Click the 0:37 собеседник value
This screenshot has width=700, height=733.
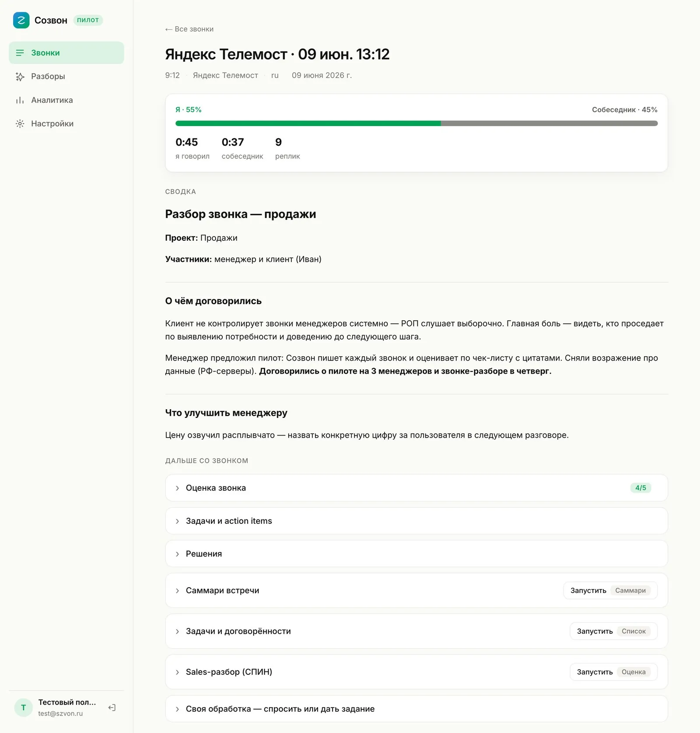(x=233, y=142)
